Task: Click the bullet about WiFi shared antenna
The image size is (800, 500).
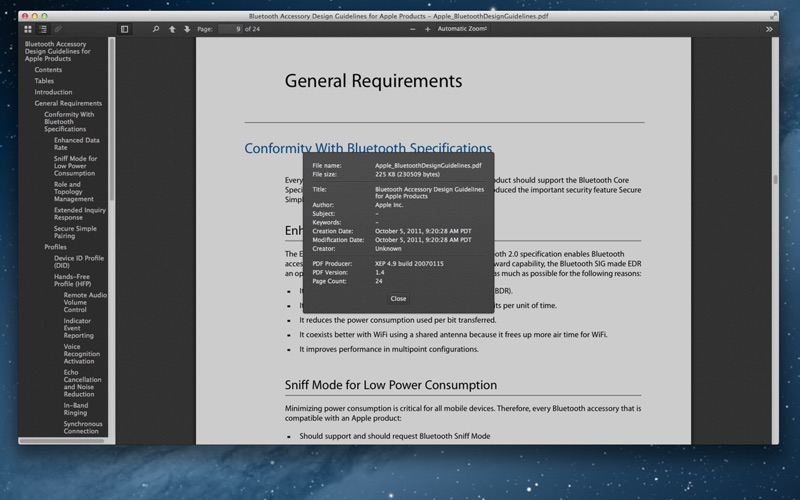Action: click(453, 335)
